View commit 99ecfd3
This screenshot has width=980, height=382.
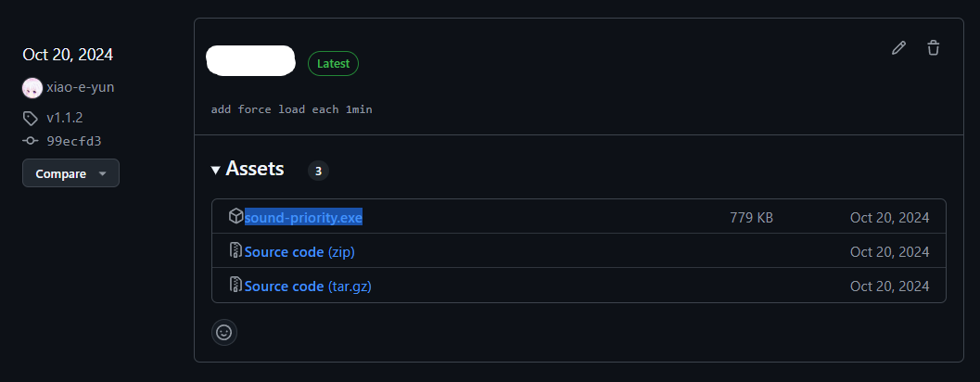(x=74, y=141)
